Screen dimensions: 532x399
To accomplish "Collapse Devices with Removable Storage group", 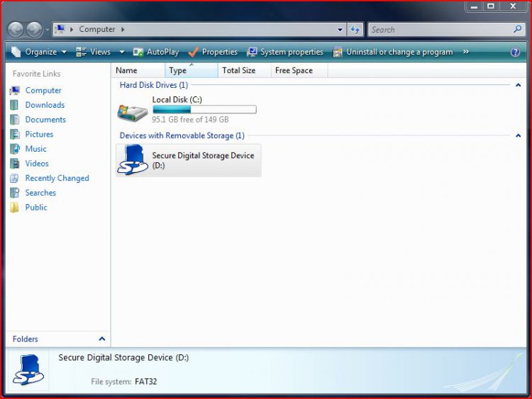I will click(x=518, y=135).
